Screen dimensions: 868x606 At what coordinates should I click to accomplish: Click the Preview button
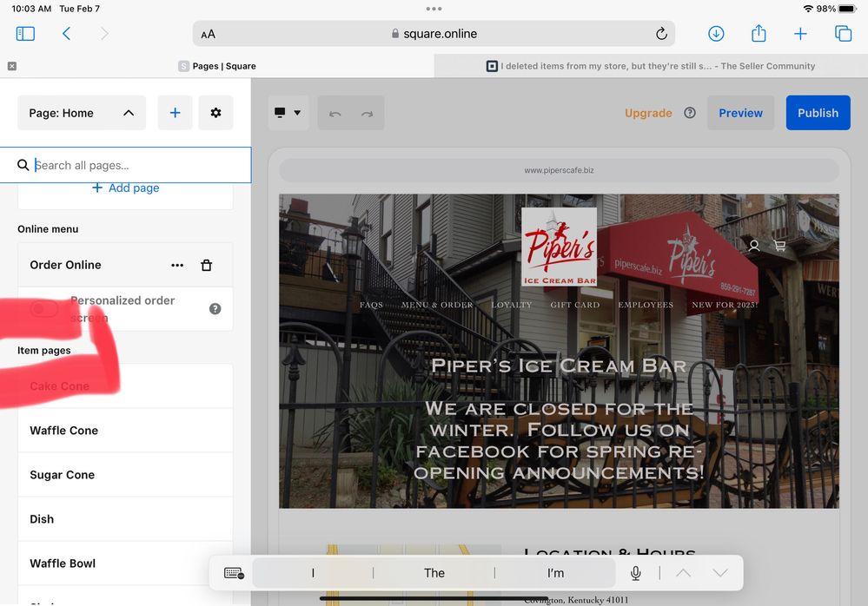[740, 113]
